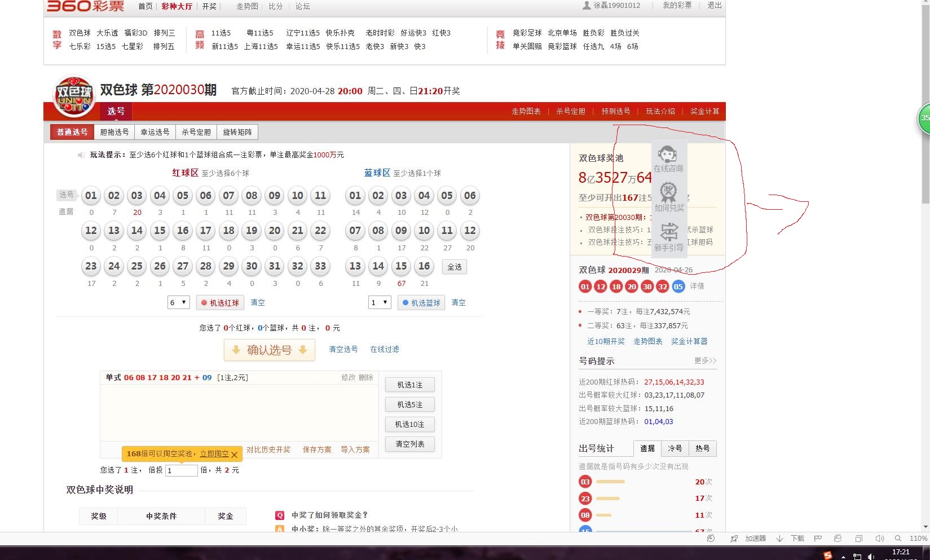Click 清空列表 button
930x560 pixels.
410,444
